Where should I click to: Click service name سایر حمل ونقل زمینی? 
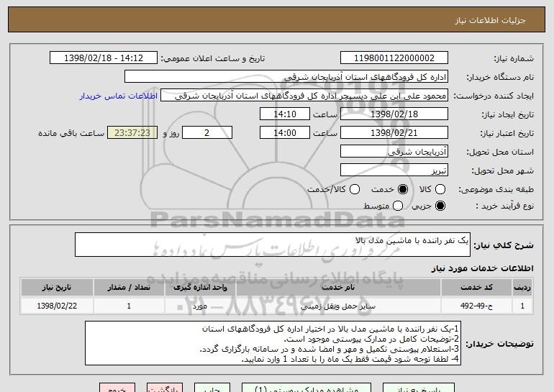pyautogui.click(x=338, y=306)
